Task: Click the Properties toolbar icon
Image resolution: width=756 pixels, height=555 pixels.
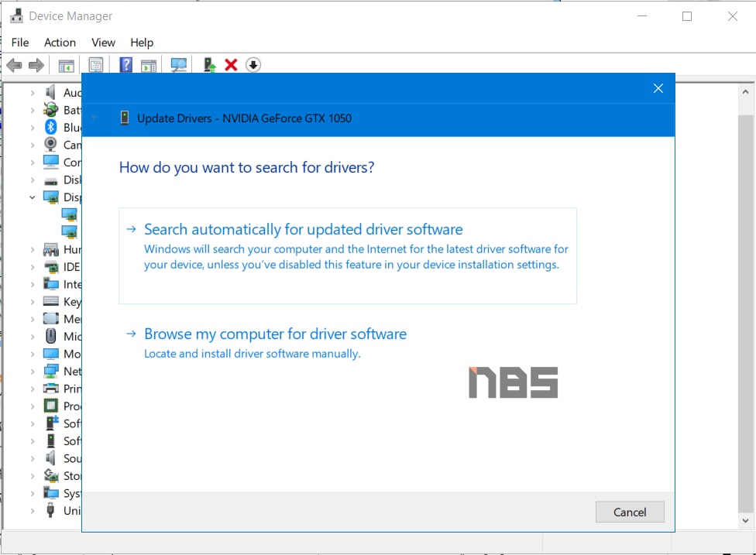Action: (x=95, y=65)
